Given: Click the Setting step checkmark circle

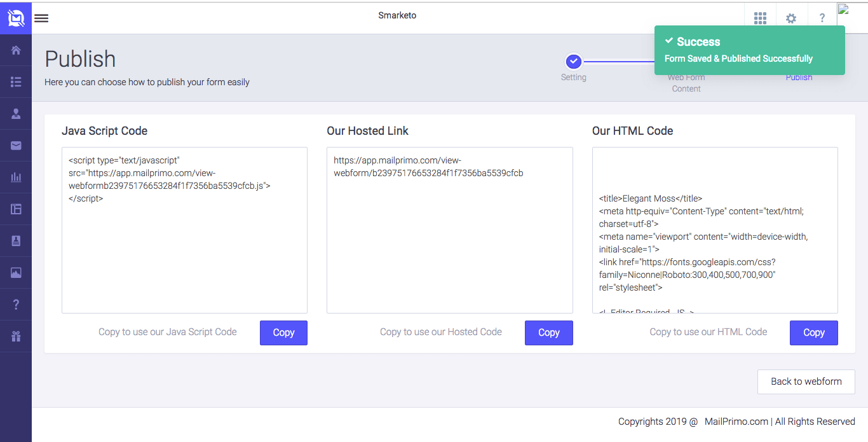Looking at the screenshot, I should coord(573,62).
